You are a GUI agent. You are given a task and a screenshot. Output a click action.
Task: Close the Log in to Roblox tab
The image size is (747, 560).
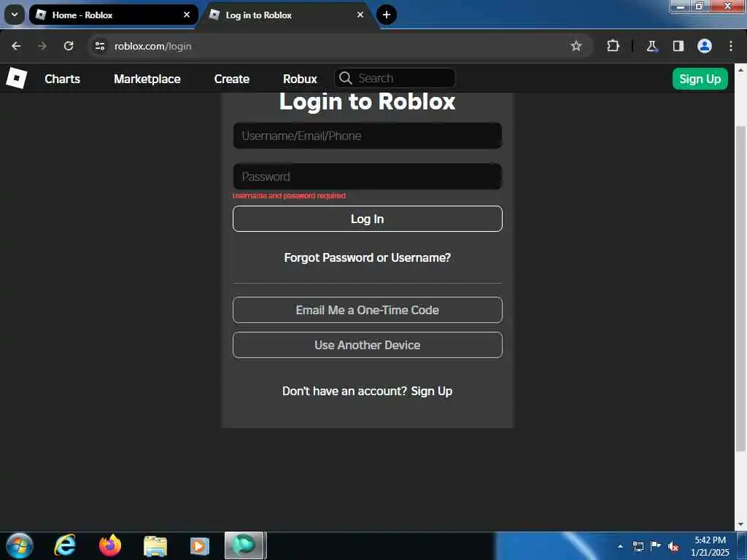tap(360, 15)
